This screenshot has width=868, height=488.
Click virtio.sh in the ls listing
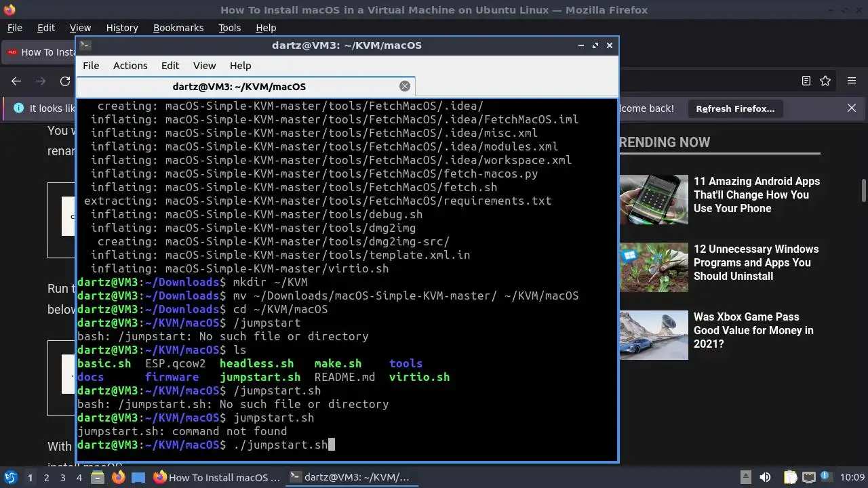coord(419,377)
